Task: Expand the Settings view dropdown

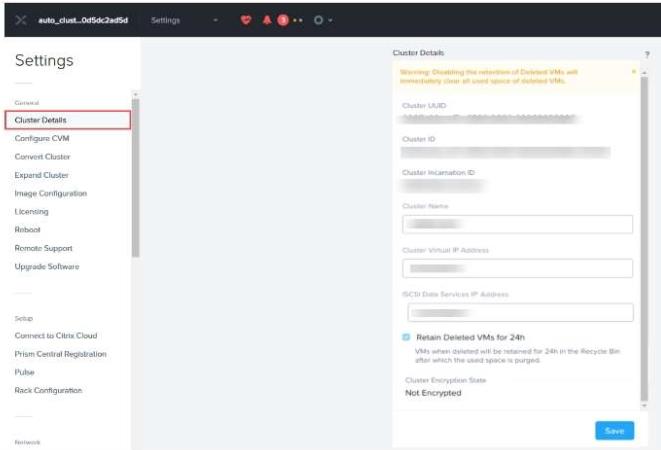Action: point(214,20)
